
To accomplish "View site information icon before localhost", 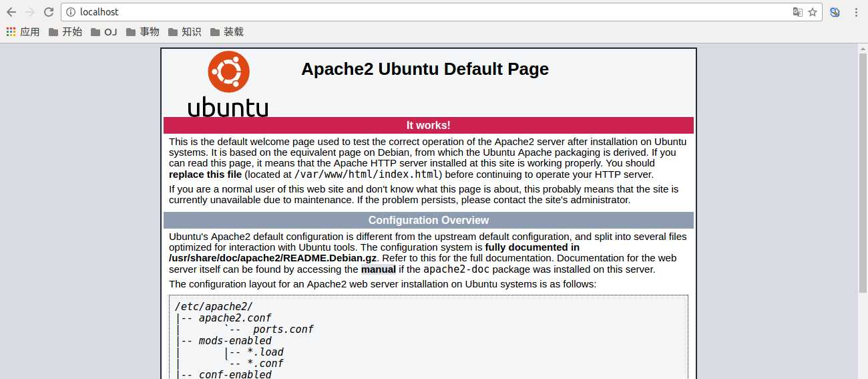I will pyautogui.click(x=71, y=12).
